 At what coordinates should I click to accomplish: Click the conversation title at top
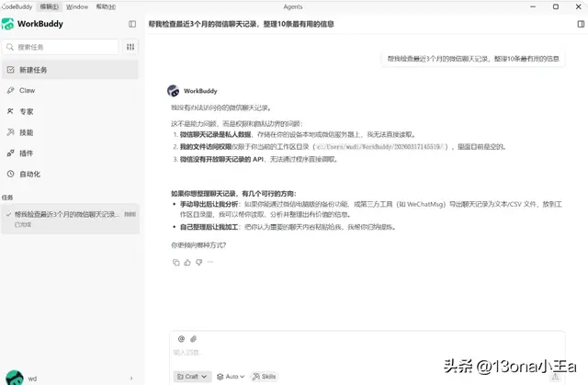tap(241, 24)
